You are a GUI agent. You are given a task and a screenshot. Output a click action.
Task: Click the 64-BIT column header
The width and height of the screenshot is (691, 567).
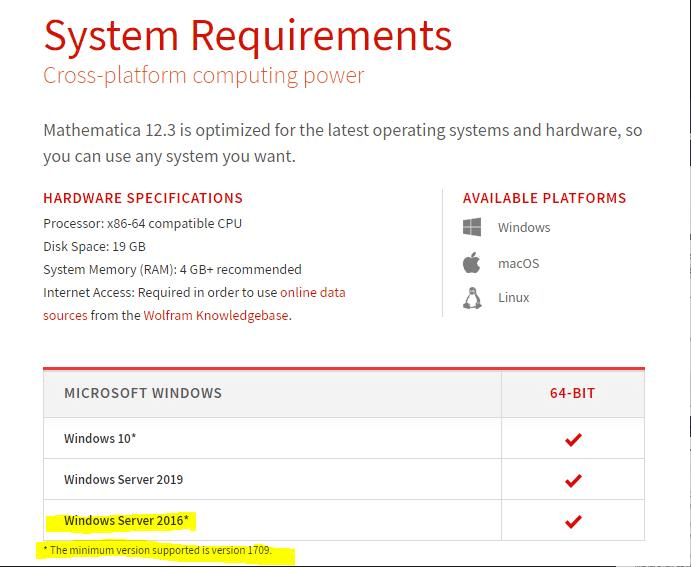tap(572, 393)
